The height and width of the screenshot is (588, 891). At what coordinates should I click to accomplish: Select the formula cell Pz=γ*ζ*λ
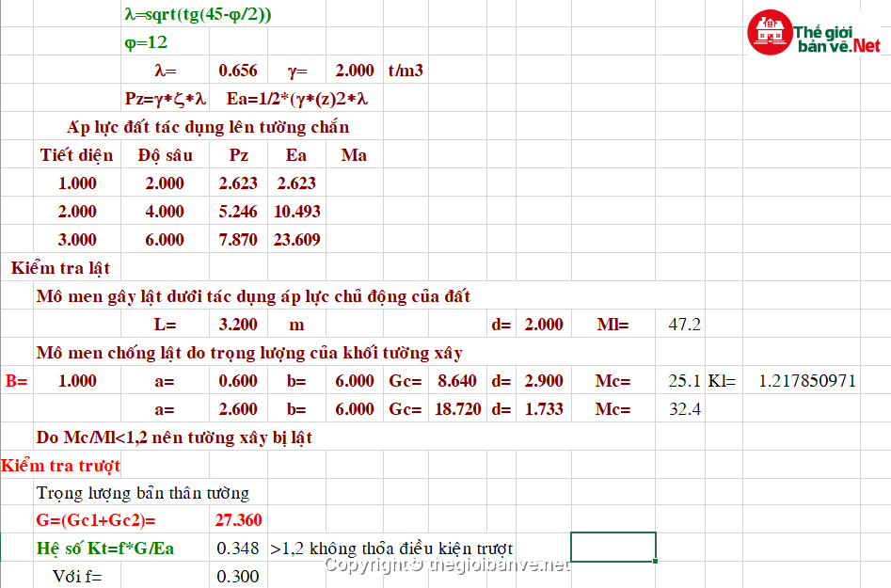click(166, 99)
